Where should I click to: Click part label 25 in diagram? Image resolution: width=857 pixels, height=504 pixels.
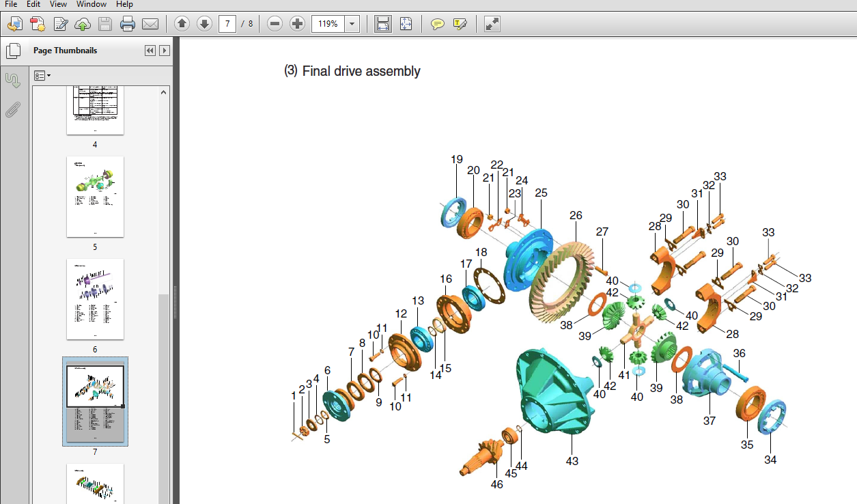tap(542, 193)
